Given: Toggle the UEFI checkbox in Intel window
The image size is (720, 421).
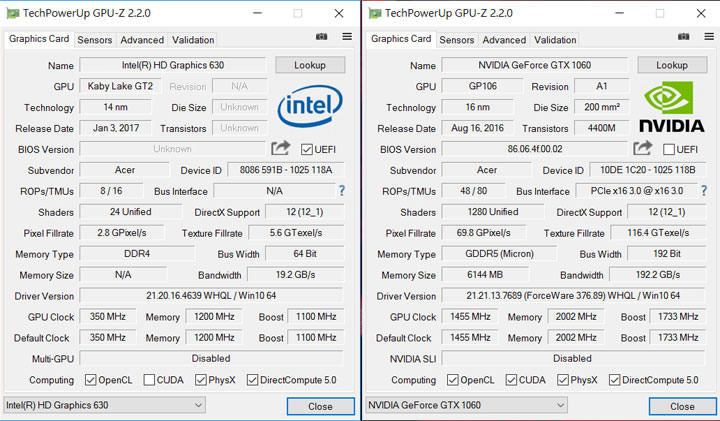Looking at the screenshot, I should coord(307,149).
